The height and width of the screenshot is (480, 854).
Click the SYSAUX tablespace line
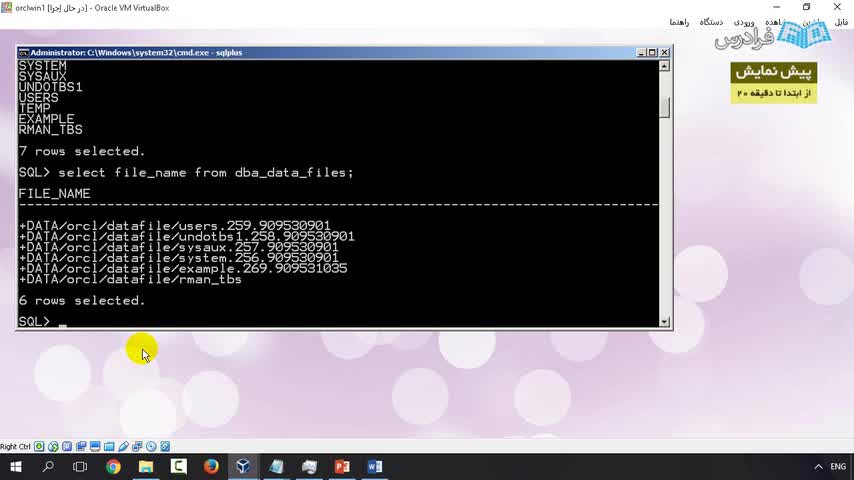42,77
